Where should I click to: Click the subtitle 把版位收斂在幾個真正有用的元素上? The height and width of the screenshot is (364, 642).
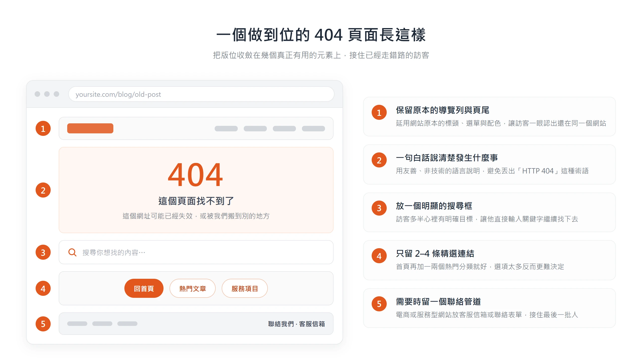[x=277, y=55]
